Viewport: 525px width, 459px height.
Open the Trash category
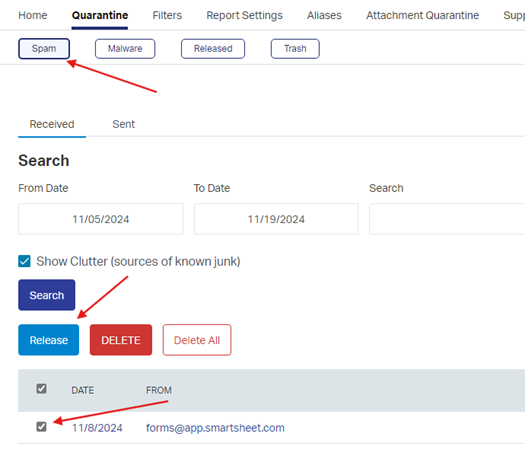295,49
